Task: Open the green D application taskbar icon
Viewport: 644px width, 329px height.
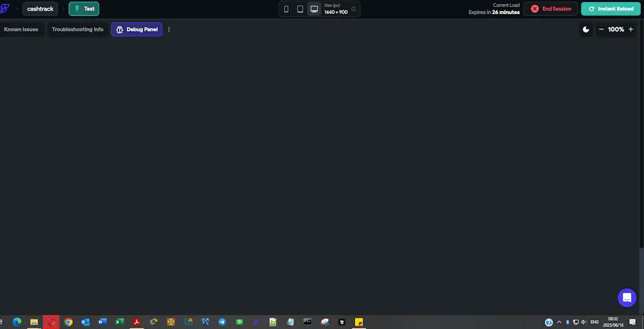Action: 239,322
